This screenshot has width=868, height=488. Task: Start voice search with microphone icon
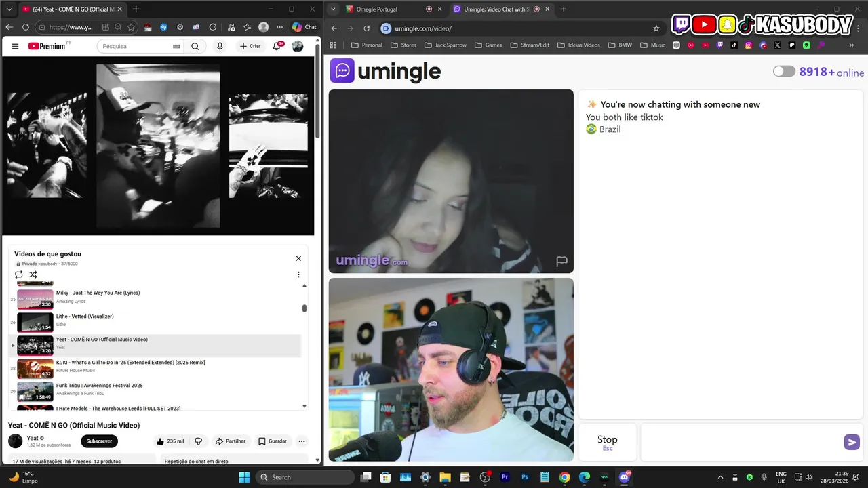[219, 46]
